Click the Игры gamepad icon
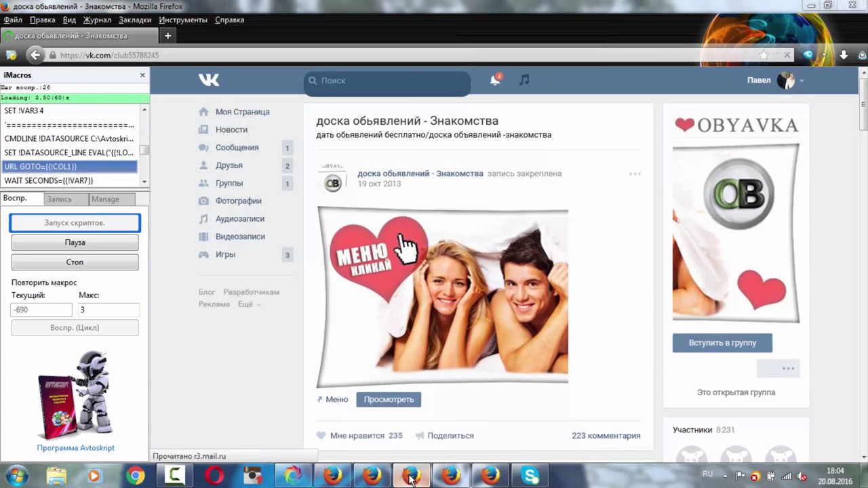 click(x=203, y=254)
